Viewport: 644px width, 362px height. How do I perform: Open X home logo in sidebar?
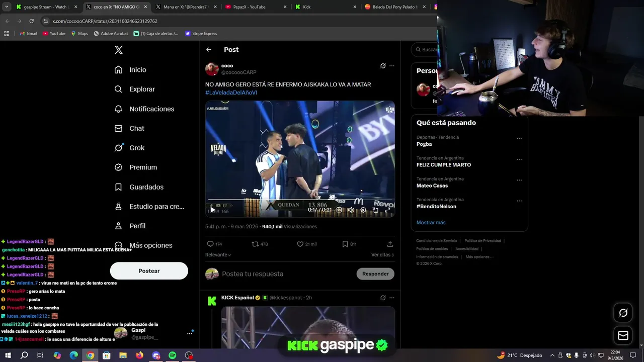click(119, 50)
